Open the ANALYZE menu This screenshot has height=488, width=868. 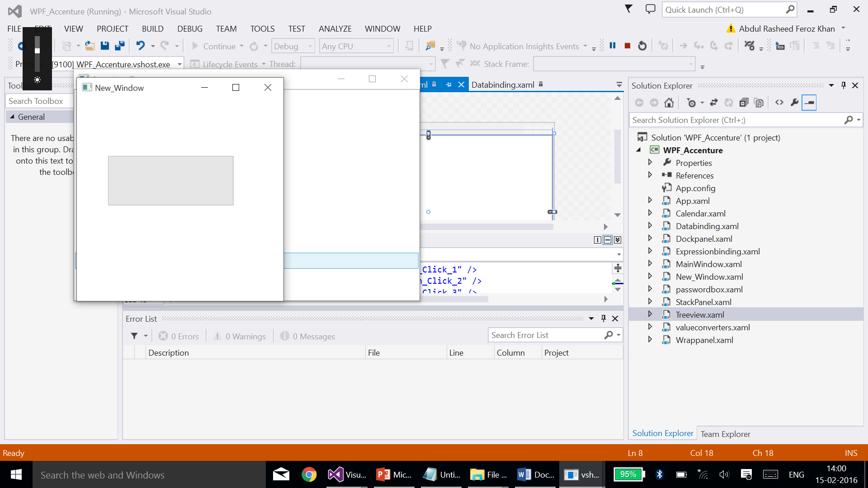[335, 28]
